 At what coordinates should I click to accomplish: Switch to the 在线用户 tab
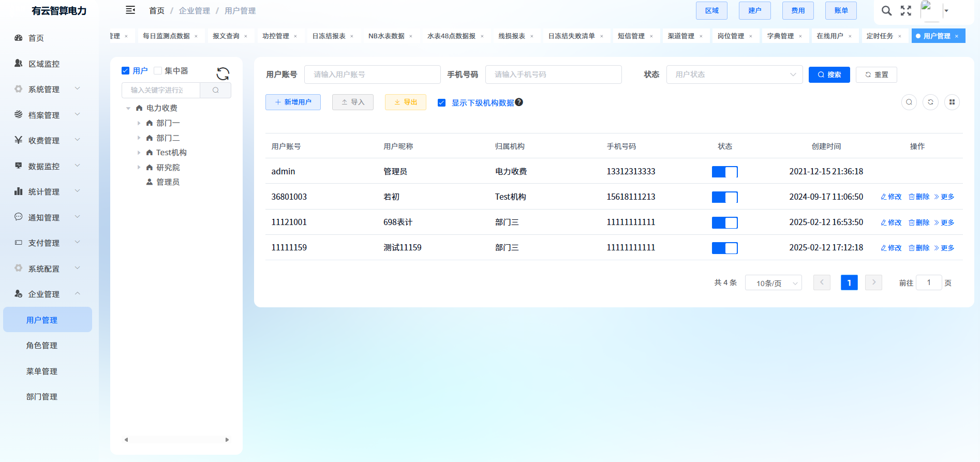[829, 36]
